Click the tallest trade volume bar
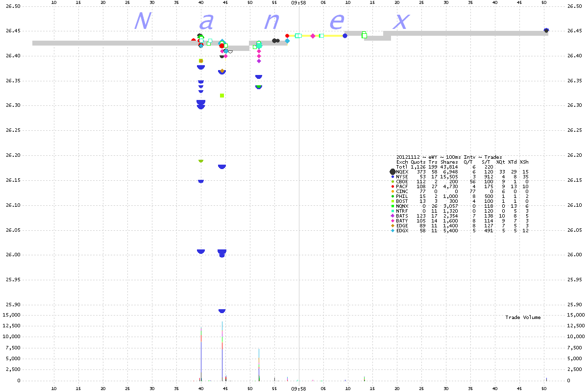 pyautogui.click(x=222, y=351)
